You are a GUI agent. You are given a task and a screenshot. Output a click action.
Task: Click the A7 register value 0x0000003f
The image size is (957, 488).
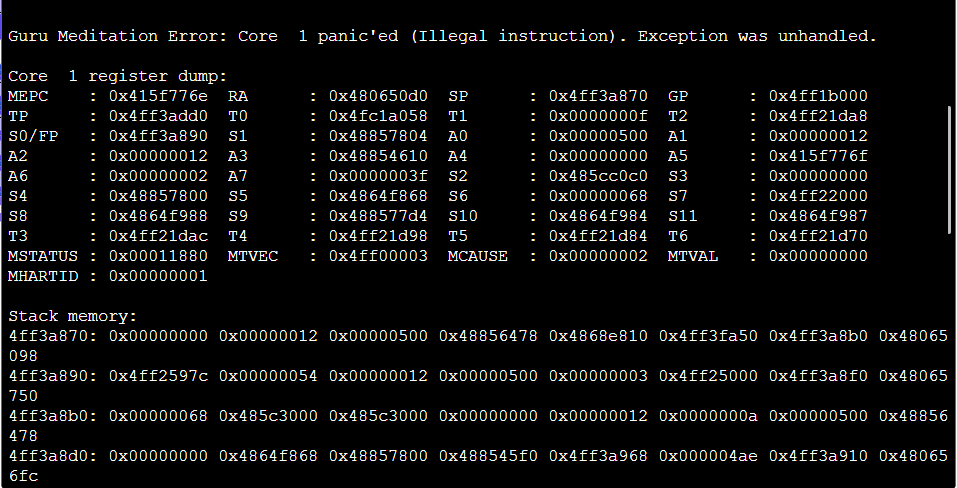coord(378,176)
